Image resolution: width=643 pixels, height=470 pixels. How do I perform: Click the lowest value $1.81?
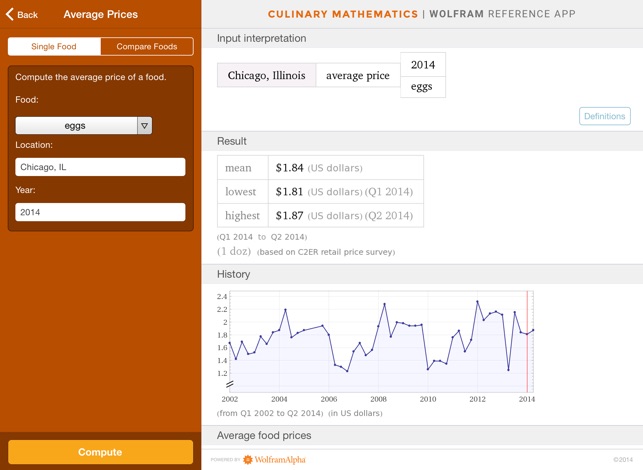290,192
